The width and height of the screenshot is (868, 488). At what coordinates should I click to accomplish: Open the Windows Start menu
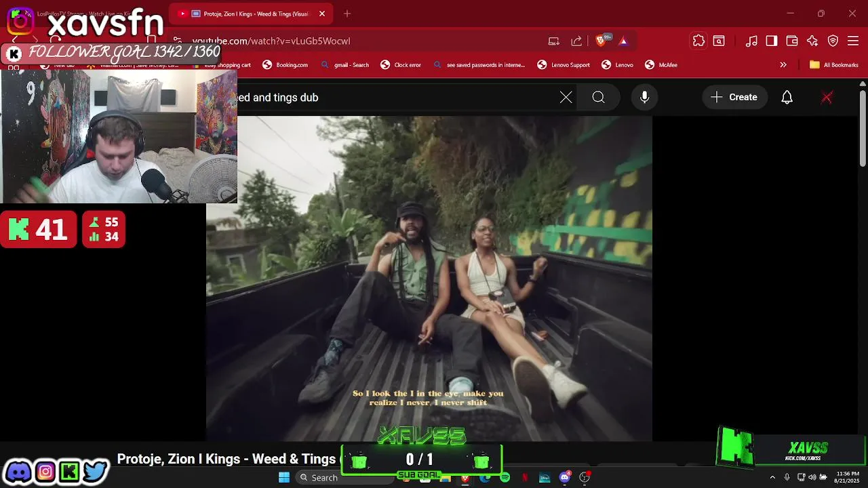[x=284, y=477]
